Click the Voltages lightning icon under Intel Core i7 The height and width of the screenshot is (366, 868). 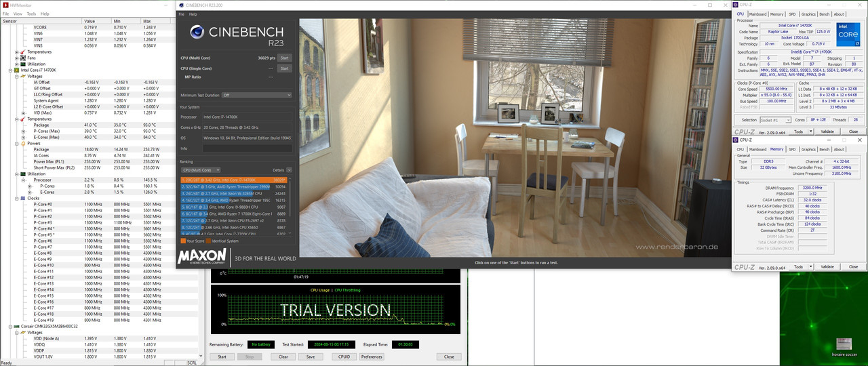23,76
